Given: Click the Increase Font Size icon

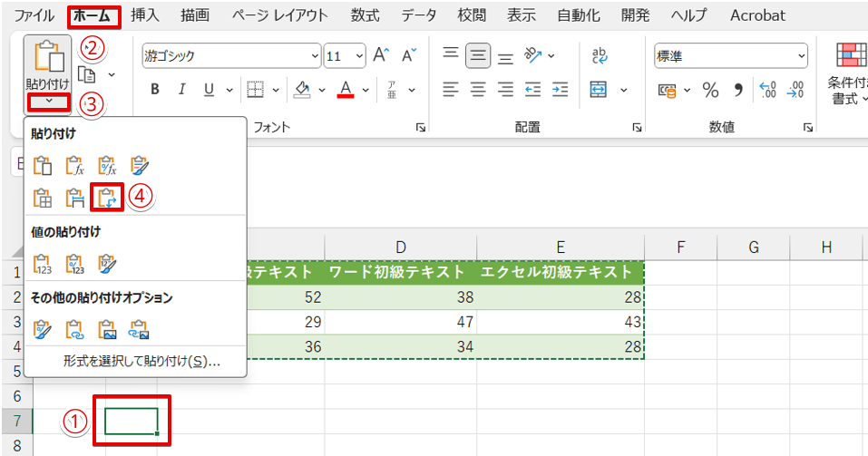Looking at the screenshot, I should [381, 56].
